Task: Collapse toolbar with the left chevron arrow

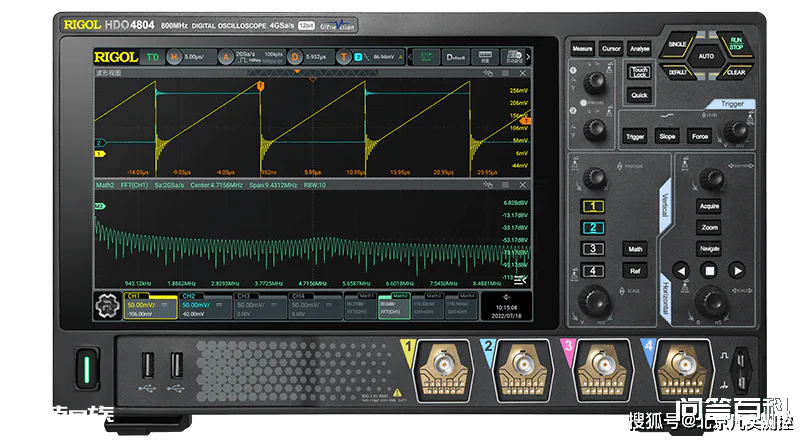Action: (410, 57)
